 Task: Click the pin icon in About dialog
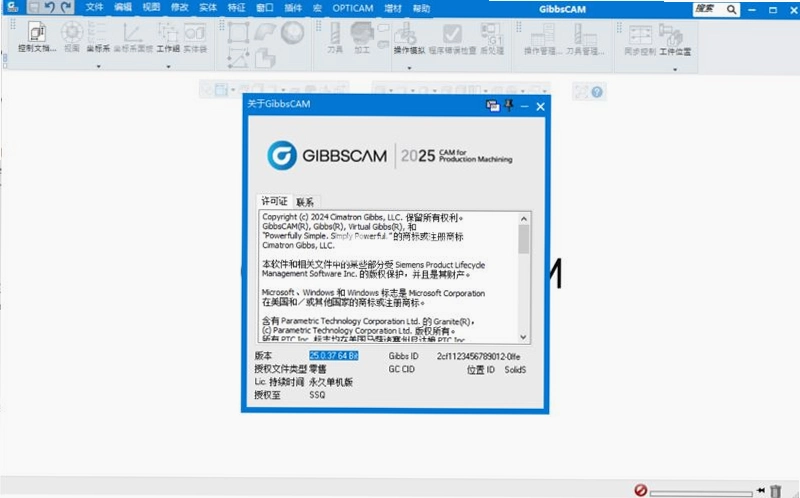pyautogui.click(x=509, y=105)
